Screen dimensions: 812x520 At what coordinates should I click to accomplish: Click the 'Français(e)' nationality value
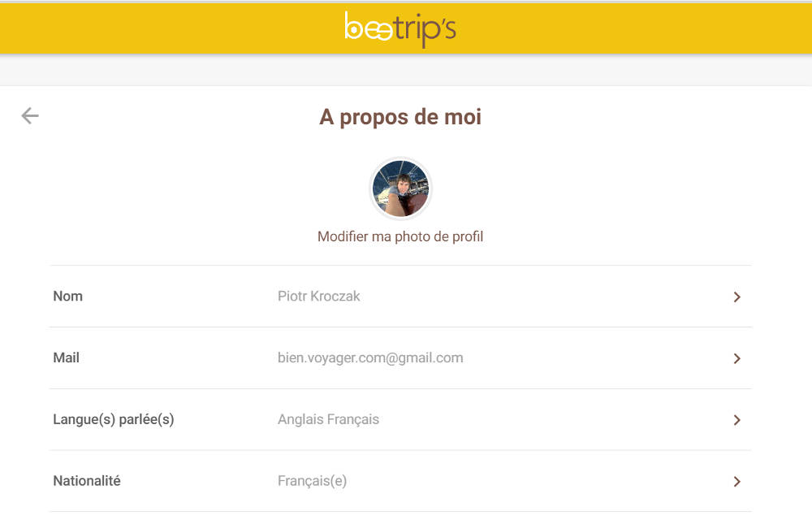[x=312, y=481]
